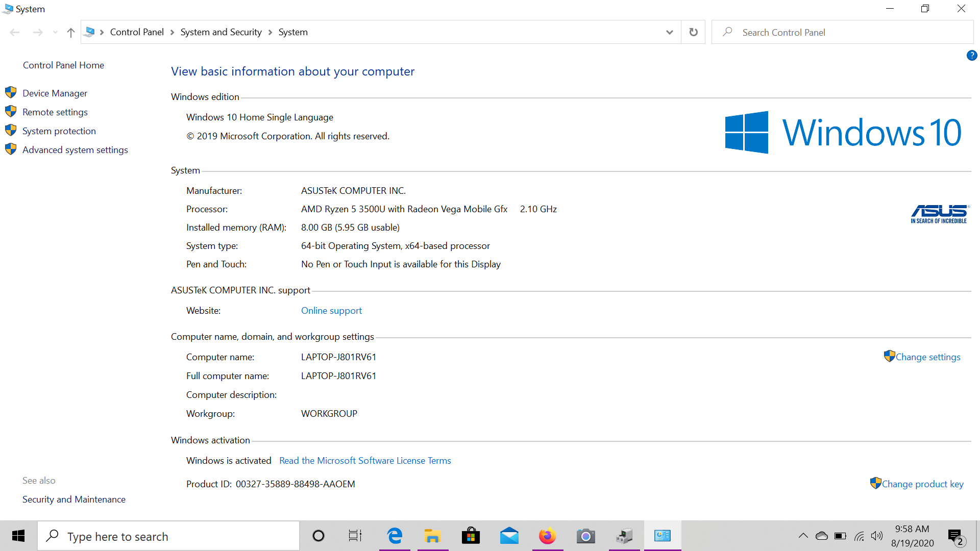Click Change settings for computer name

927,357
